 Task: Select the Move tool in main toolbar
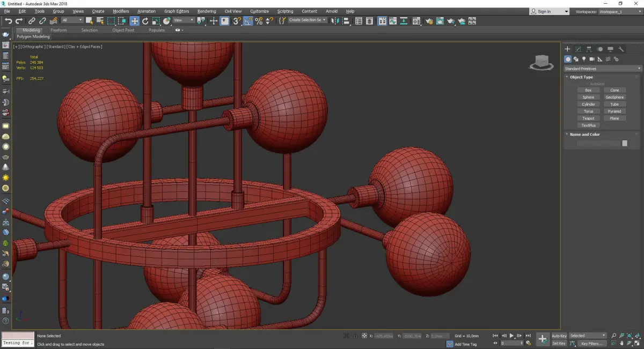point(134,21)
